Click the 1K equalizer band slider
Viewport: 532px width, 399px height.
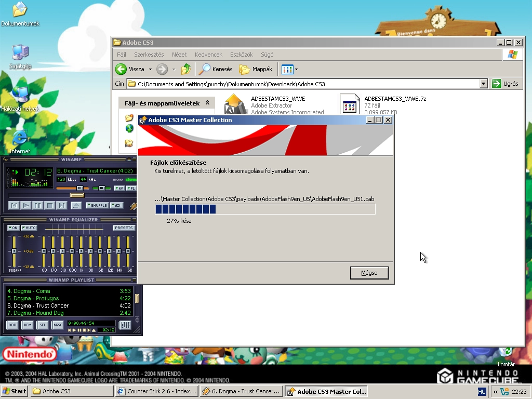click(81, 251)
